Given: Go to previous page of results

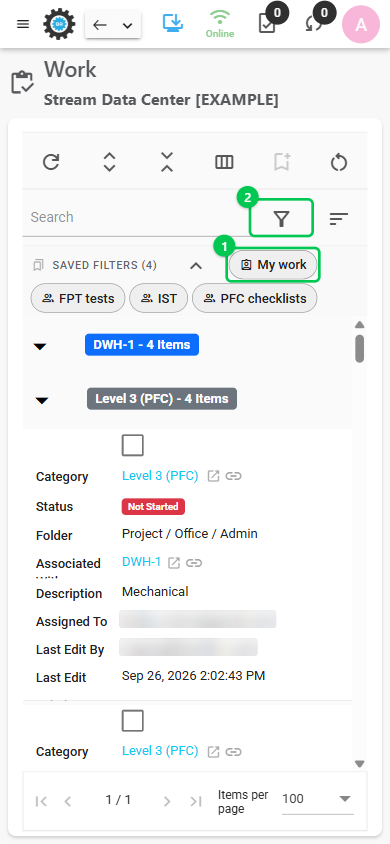Looking at the screenshot, I should point(67,801).
